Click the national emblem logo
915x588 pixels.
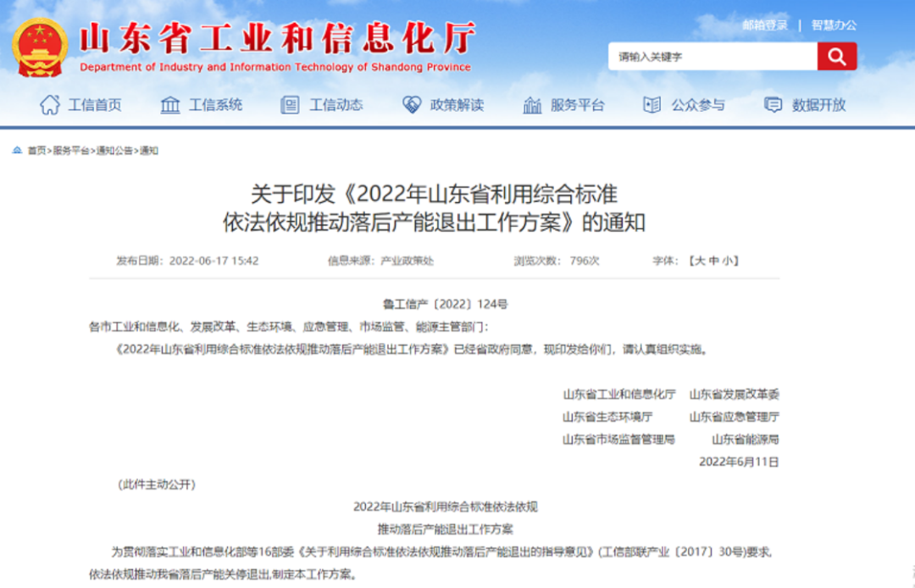[x=40, y=47]
